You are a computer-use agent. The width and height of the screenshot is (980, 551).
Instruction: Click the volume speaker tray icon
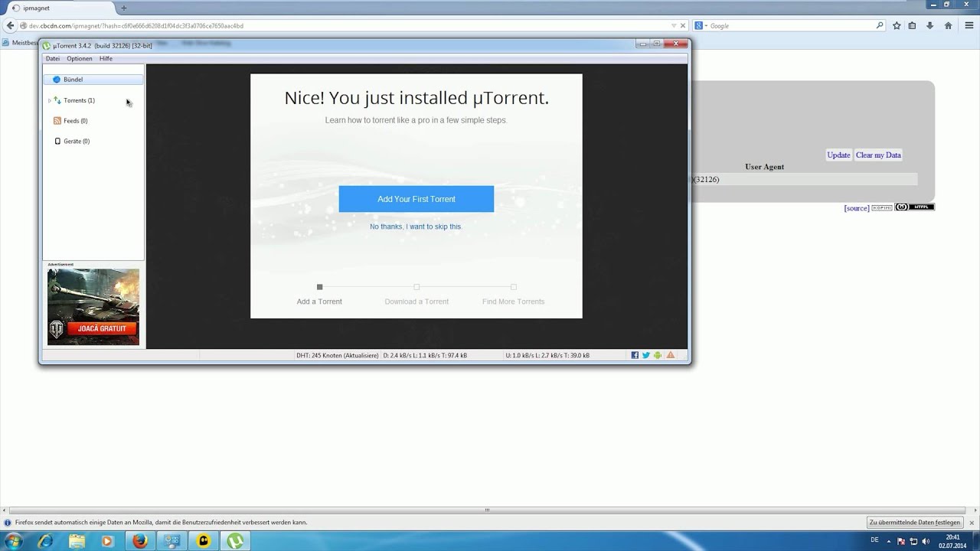point(924,541)
